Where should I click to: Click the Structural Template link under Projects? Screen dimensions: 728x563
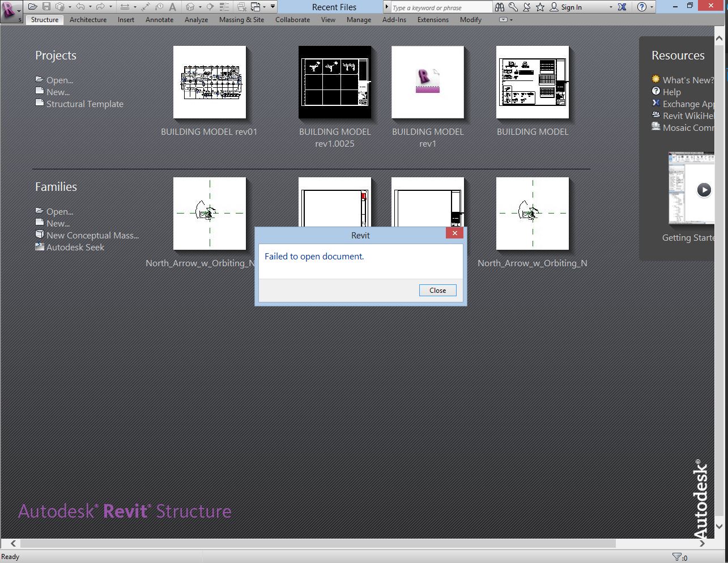tap(84, 104)
